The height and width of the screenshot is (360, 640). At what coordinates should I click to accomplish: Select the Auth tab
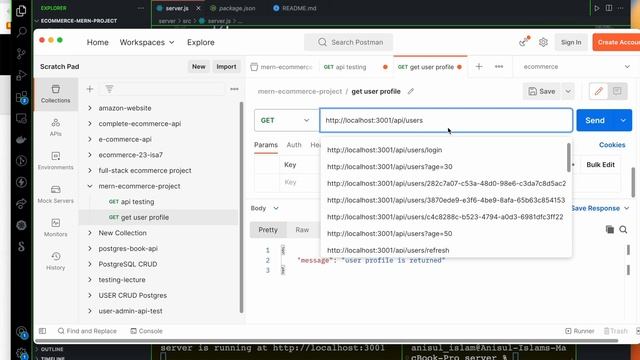[294, 145]
